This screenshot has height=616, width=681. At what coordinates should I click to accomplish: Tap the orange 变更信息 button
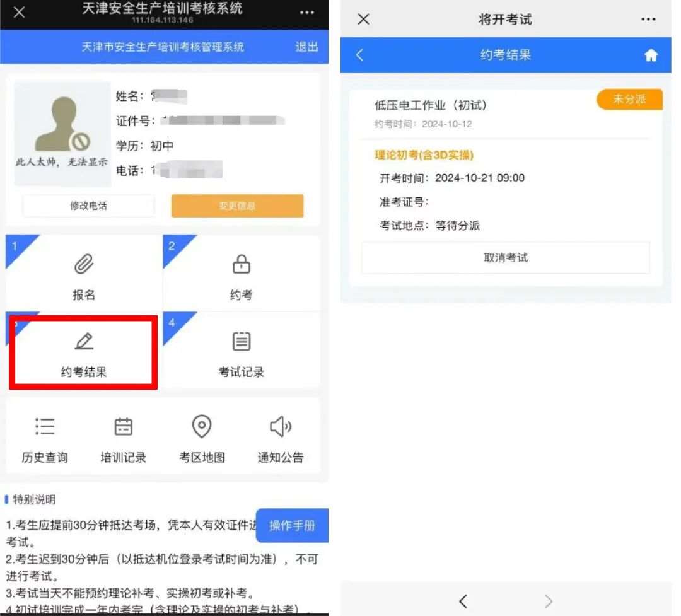click(238, 206)
